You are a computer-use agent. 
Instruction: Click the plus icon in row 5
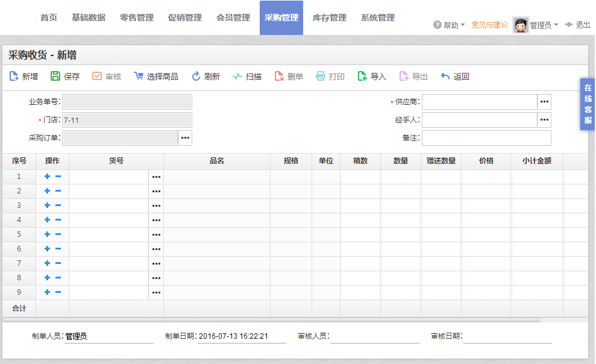click(x=47, y=234)
